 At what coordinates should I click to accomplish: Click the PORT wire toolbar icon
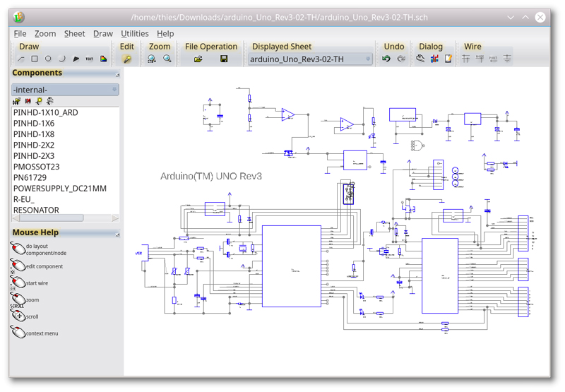pyautogui.click(x=493, y=59)
